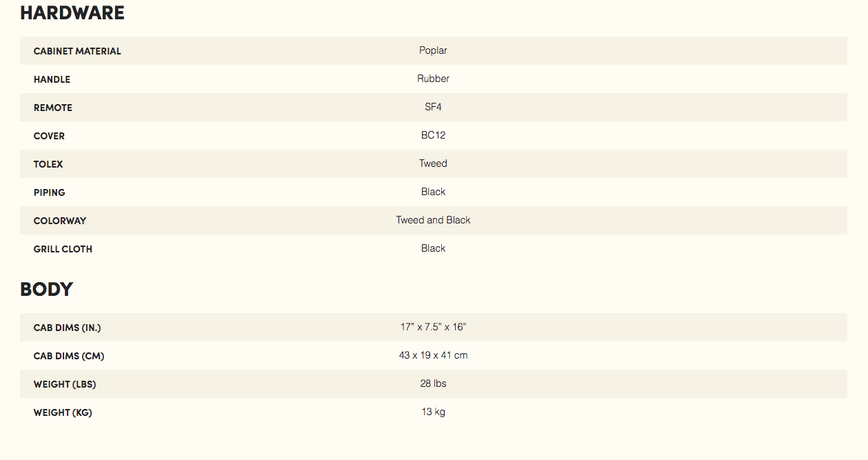The image size is (868, 460).
Task: Click the Poplar cabinet material value
Action: pyautogui.click(x=433, y=50)
